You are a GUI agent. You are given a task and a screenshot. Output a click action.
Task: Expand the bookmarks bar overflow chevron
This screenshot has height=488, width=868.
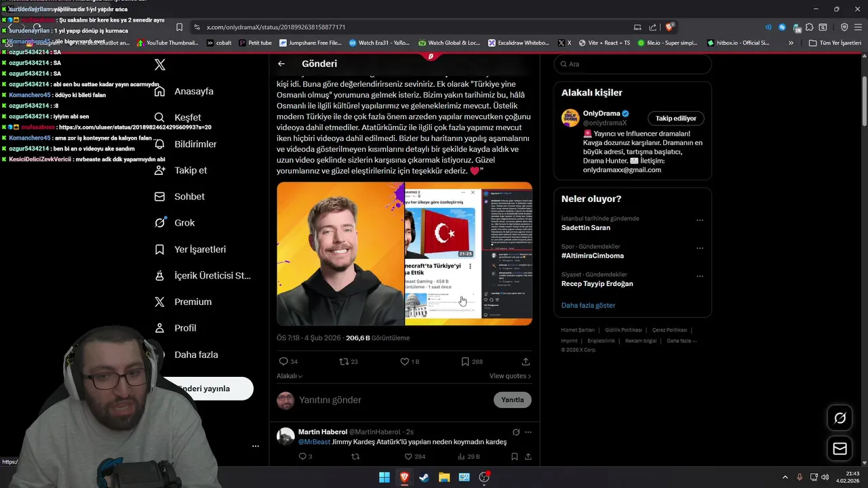click(x=791, y=43)
